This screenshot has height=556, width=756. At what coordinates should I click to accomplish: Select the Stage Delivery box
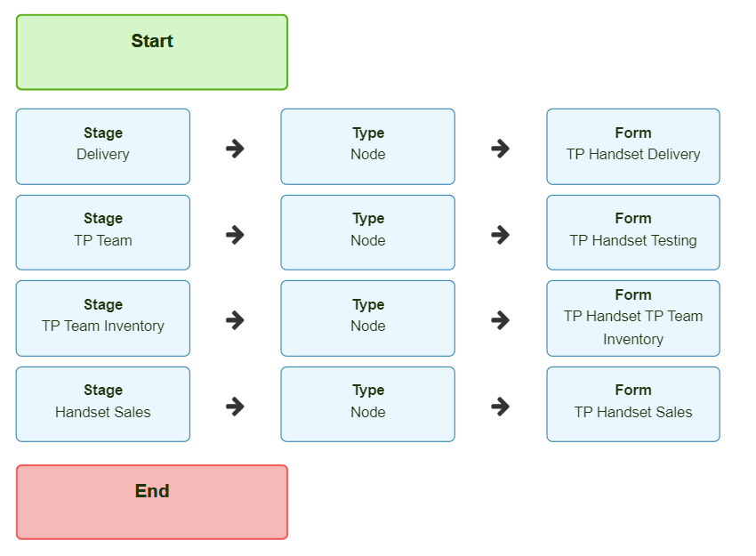pos(102,147)
